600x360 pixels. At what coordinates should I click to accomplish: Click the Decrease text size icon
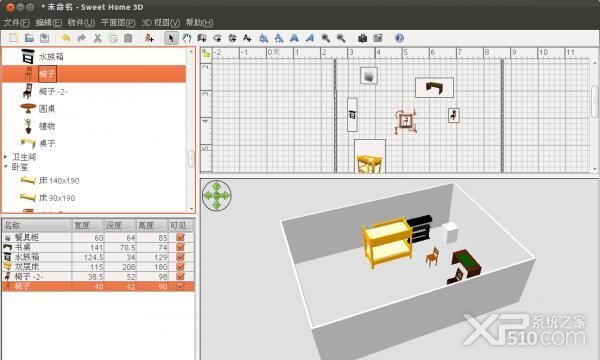[279, 38]
